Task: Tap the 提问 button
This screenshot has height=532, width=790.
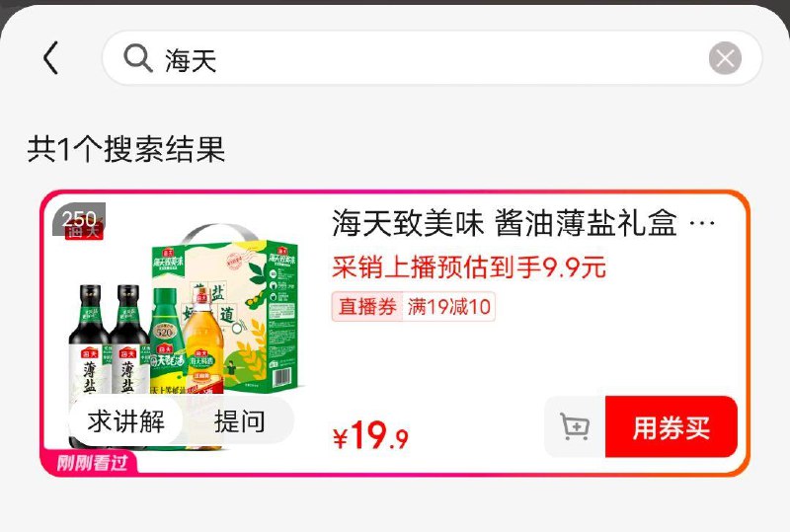Action: [239, 420]
